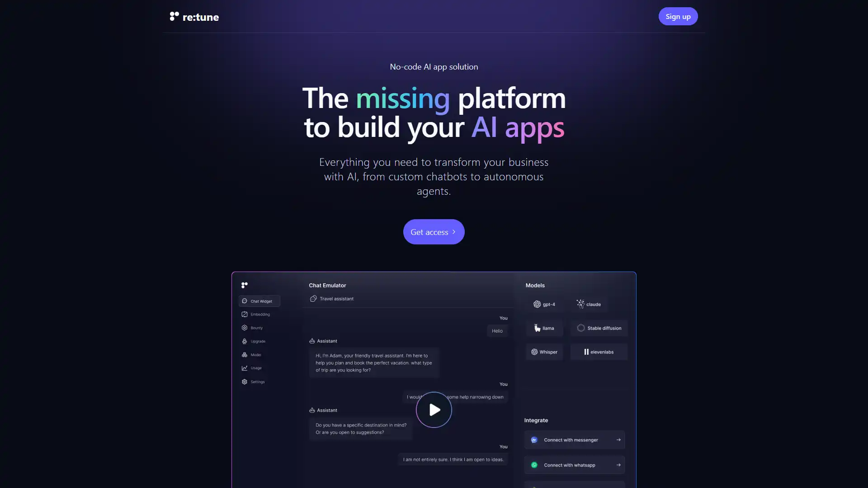
Task: Select the Embedding sidebar option
Action: coord(260,314)
